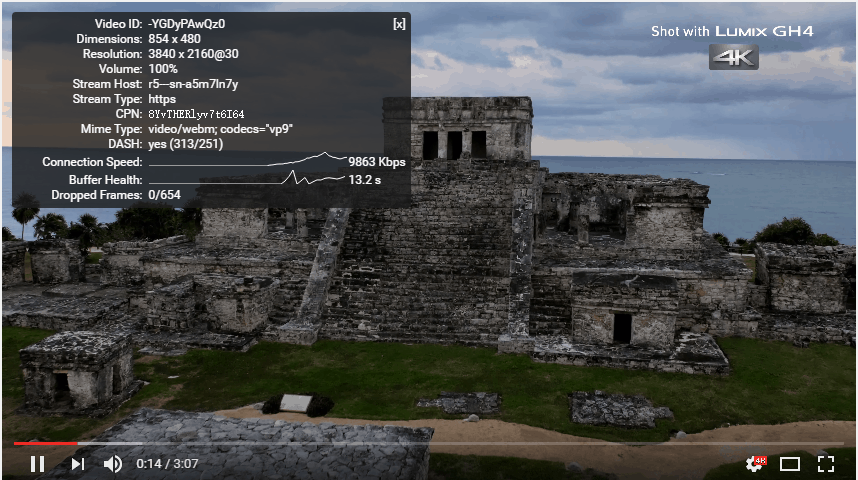Enter full screen mode
Screen dimensions: 858x480
click(x=826, y=464)
